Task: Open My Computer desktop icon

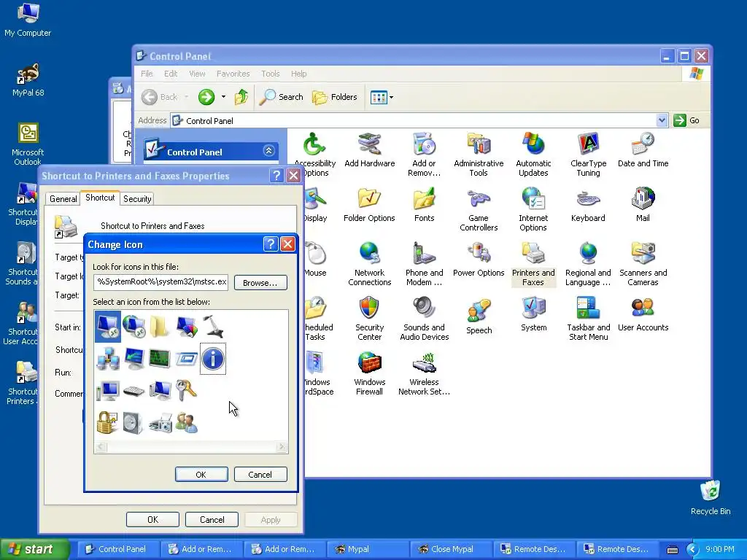Action: (x=28, y=20)
